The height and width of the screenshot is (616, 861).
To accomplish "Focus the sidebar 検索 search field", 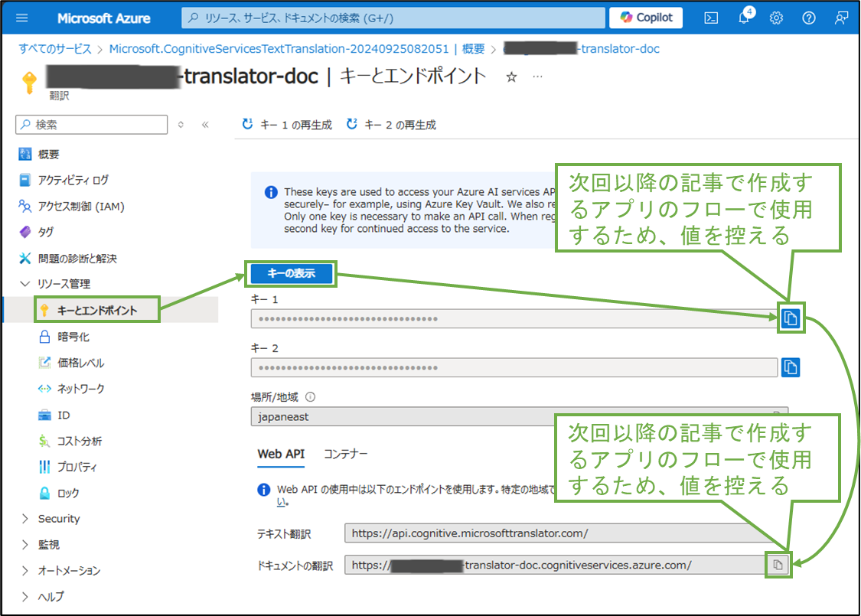I will (x=92, y=125).
